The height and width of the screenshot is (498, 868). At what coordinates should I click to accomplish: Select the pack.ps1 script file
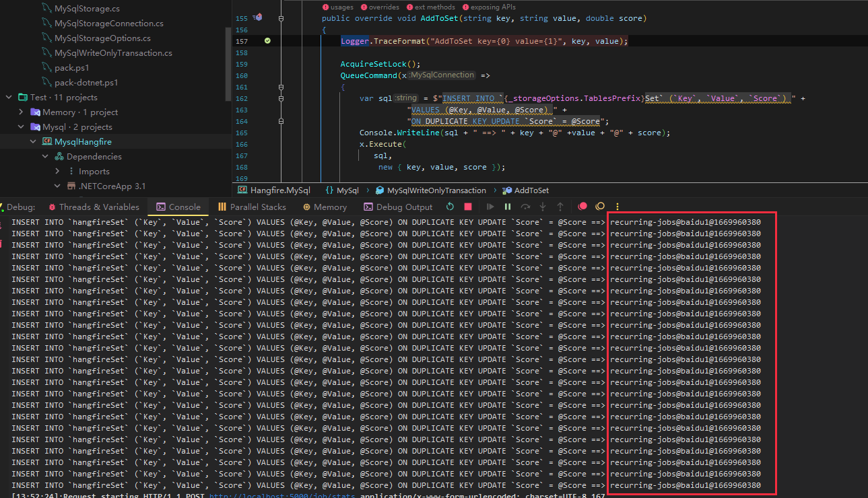coord(71,67)
